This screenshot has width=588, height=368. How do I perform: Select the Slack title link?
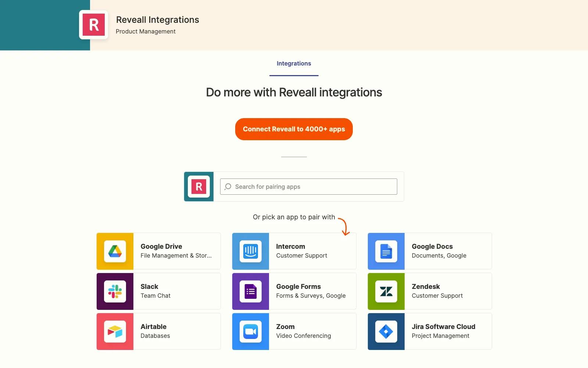tap(150, 287)
